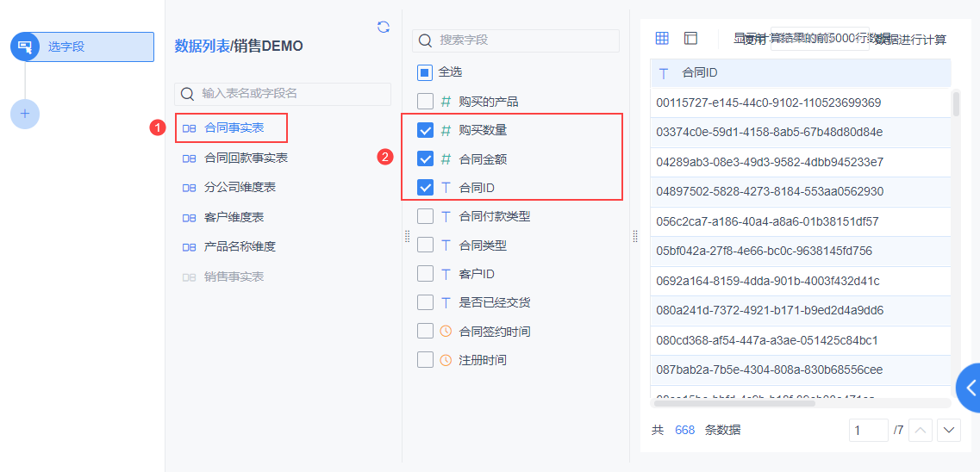This screenshot has height=472, width=980.
Task: Select the 选字段 step node icon
Action: click(25, 47)
